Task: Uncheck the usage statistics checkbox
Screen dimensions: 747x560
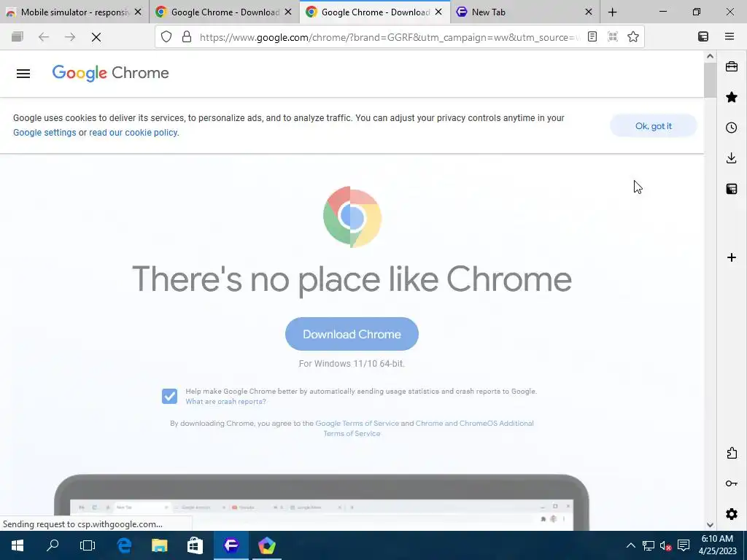Action: click(169, 396)
